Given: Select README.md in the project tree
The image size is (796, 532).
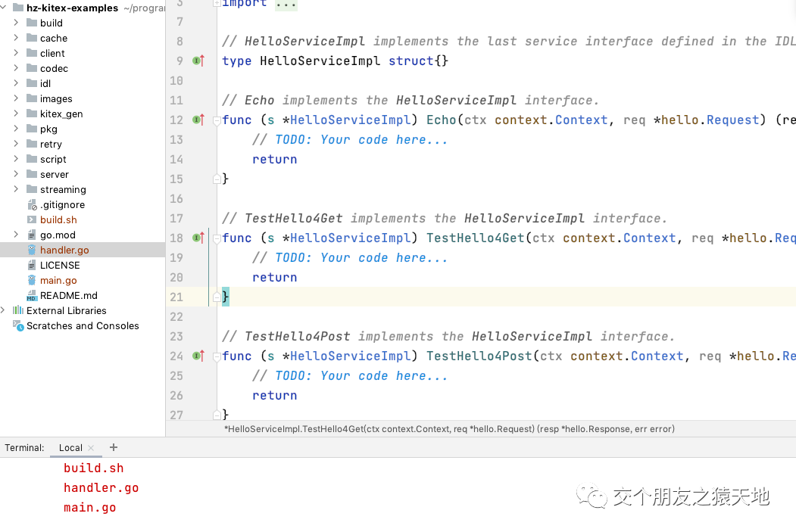Looking at the screenshot, I should [x=68, y=296].
